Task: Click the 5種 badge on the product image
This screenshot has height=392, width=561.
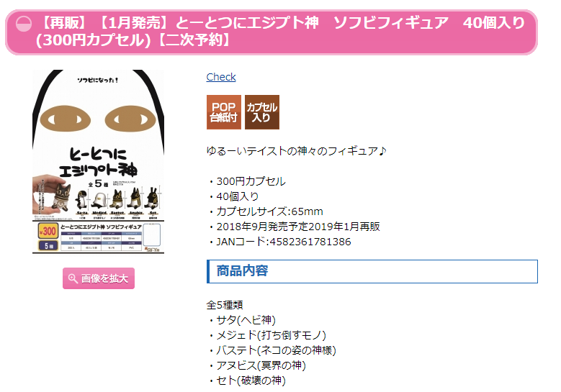Action: [x=48, y=246]
